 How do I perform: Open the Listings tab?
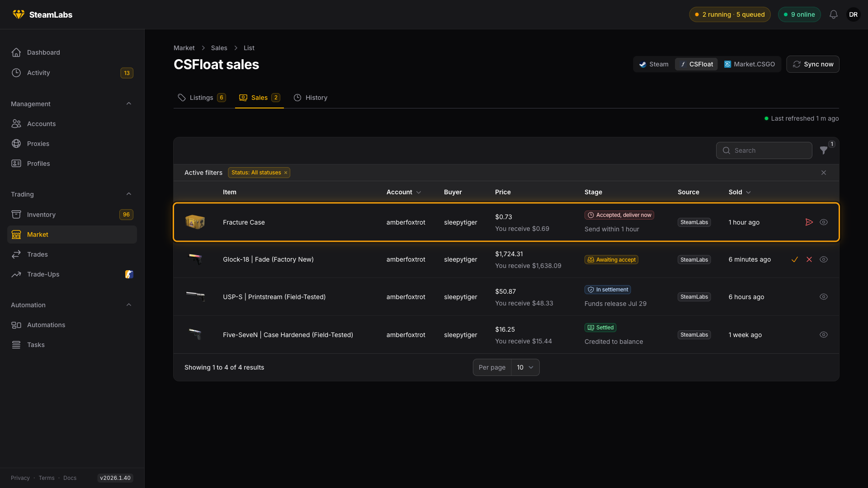click(x=202, y=98)
